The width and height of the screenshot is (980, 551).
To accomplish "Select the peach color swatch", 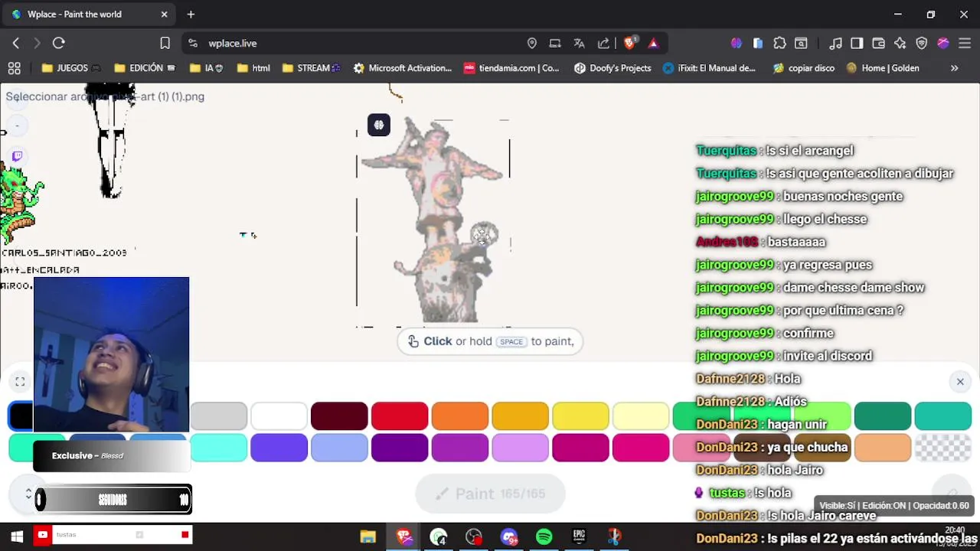I will coord(883,448).
